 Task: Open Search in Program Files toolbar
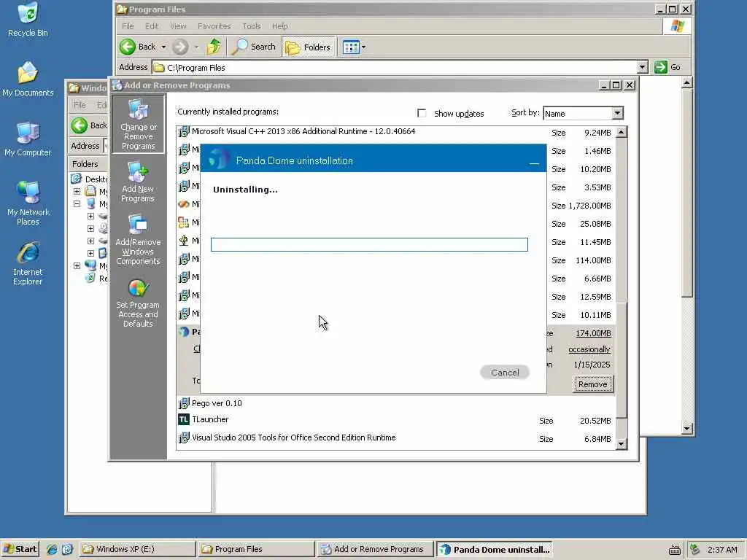(254, 47)
